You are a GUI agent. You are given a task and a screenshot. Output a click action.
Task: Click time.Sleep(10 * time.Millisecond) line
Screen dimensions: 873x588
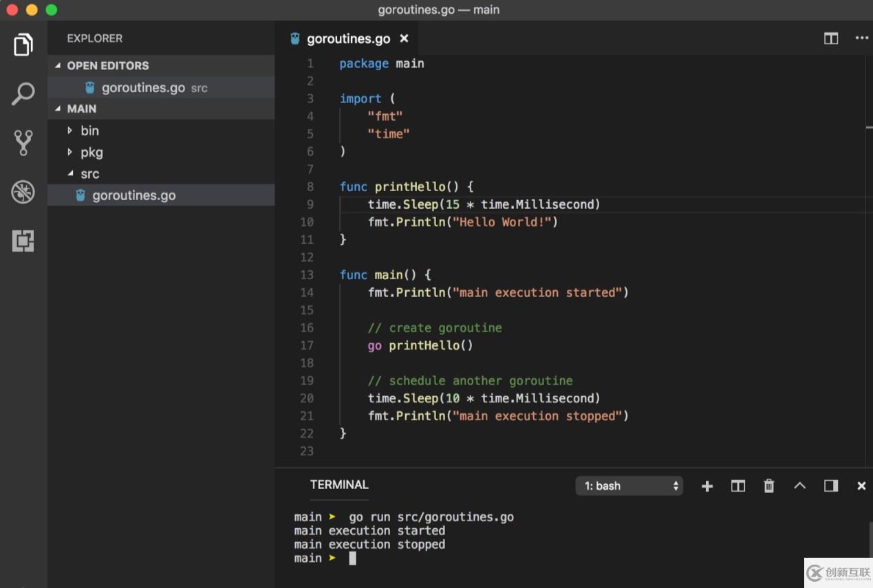(484, 398)
